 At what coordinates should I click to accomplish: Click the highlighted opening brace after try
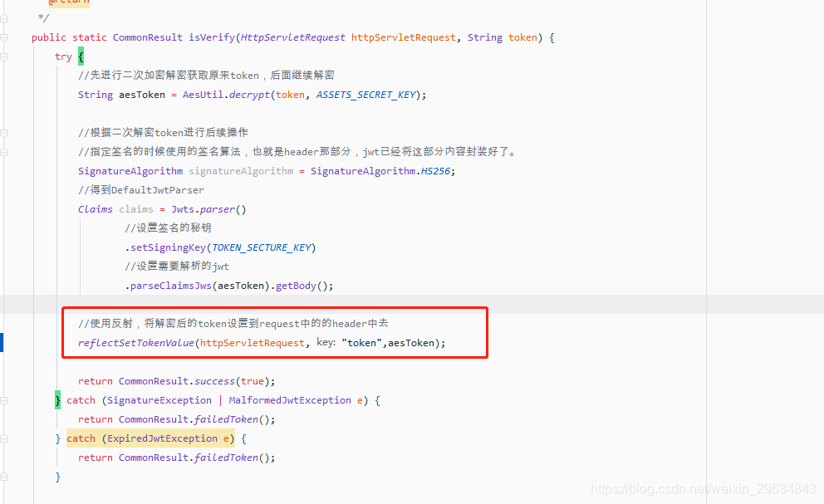click(x=81, y=56)
